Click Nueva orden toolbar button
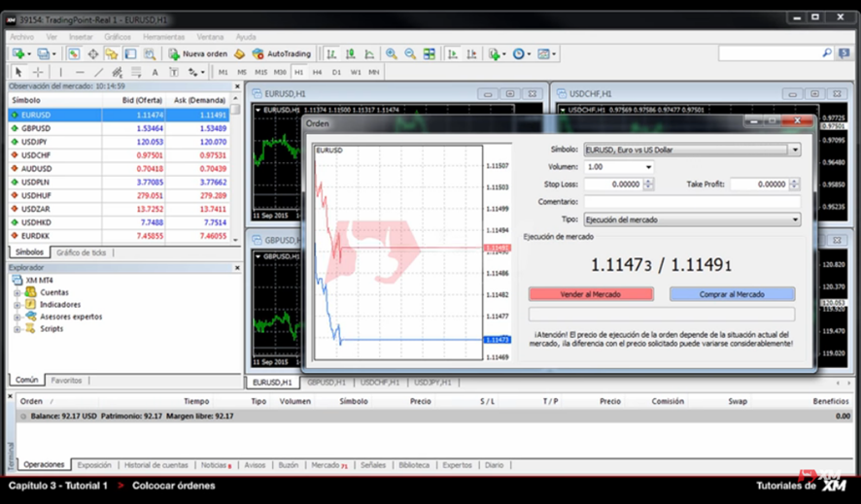The height and width of the screenshot is (504, 861). coord(198,53)
